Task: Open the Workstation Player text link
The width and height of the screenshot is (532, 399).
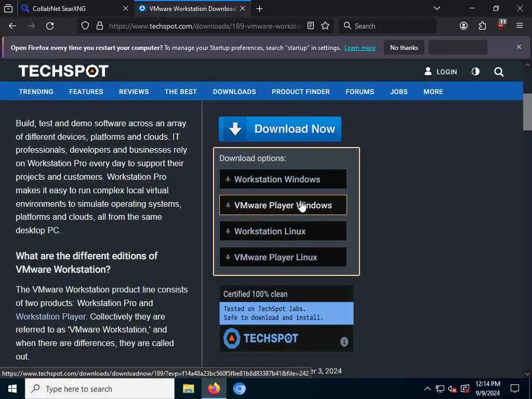Action: point(51,316)
